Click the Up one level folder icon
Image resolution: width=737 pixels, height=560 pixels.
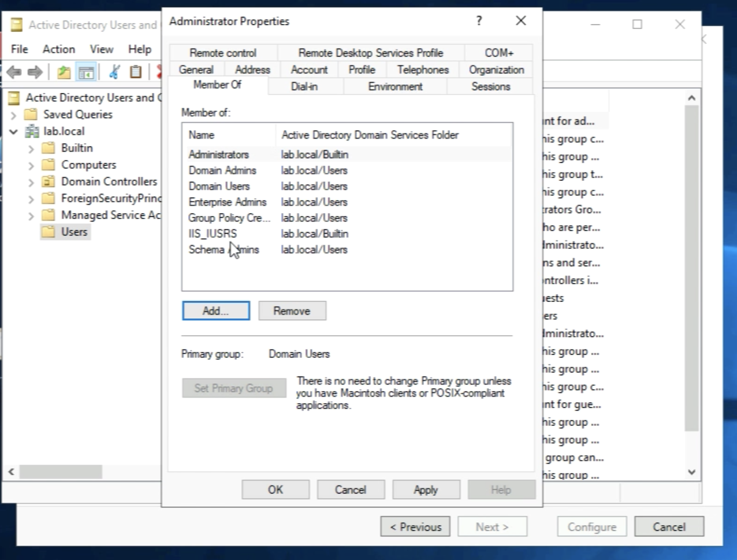[x=64, y=72]
